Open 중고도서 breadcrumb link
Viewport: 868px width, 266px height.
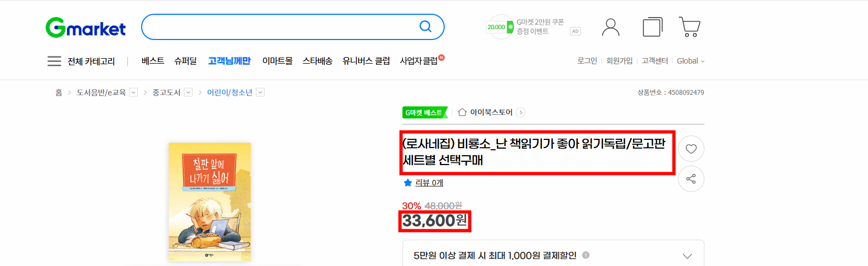(166, 92)
